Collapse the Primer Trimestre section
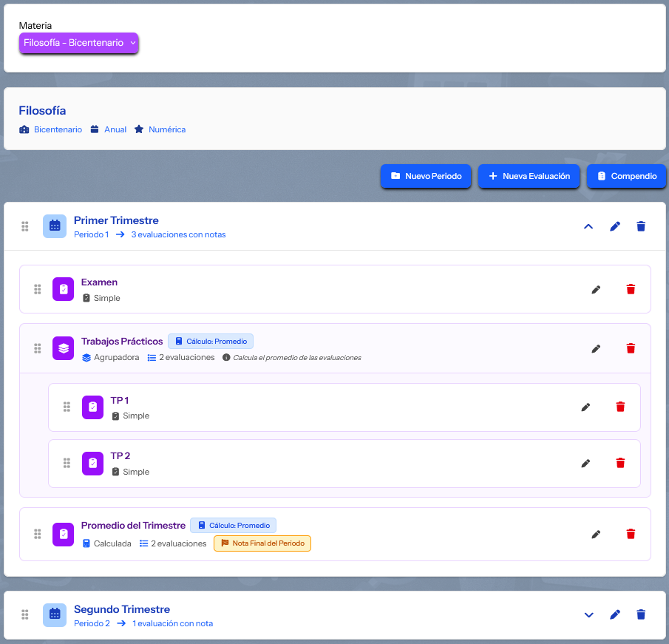 588,226
